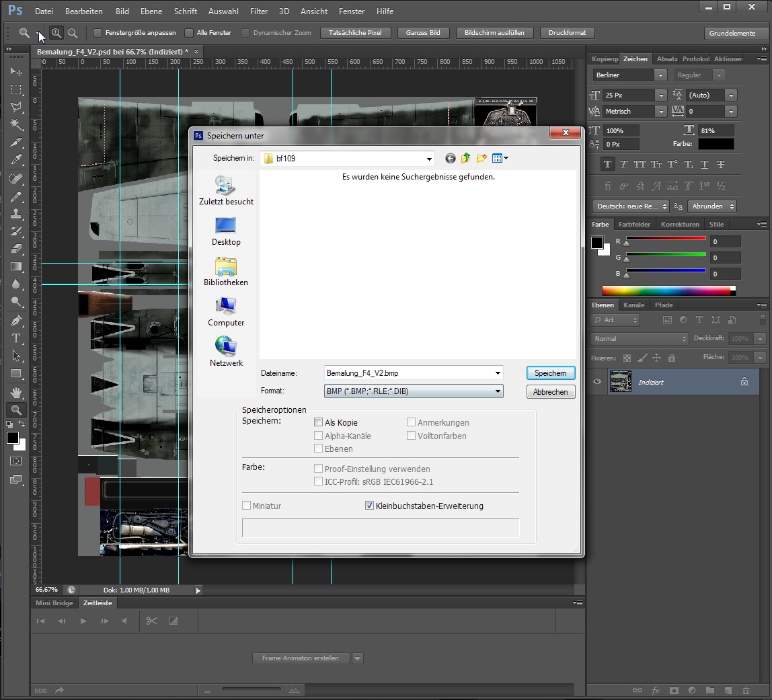Click the Desktop shortcut in save dialog
This screenshot has width=772, height=700.
[226, 231]
